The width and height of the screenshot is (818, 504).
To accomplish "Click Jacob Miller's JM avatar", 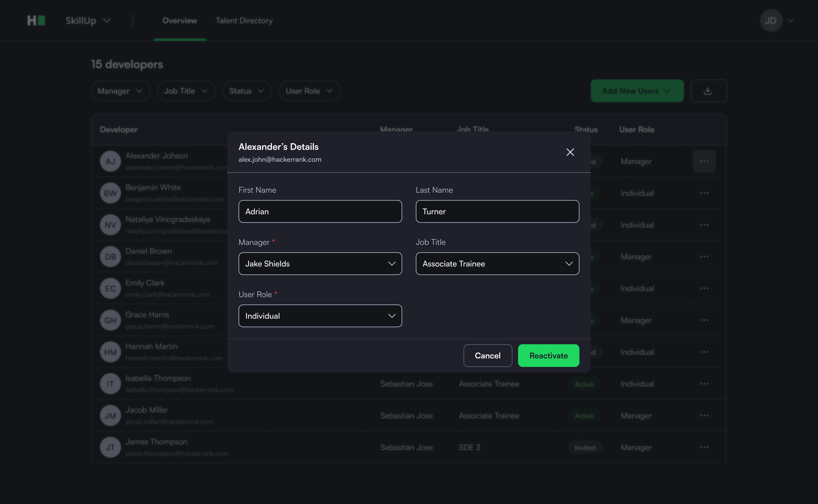I will click(x=110, y=416).
